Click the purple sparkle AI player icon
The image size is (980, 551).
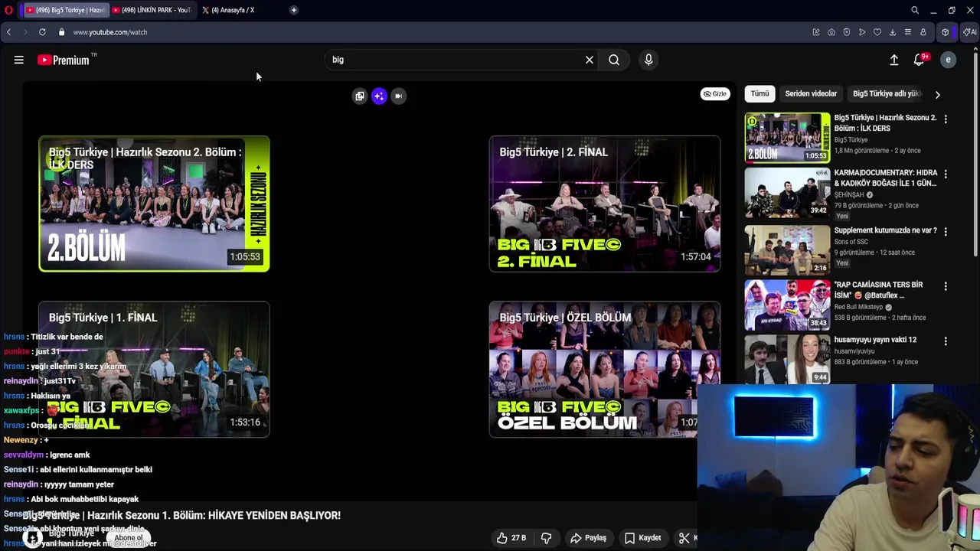coord(379,96)
